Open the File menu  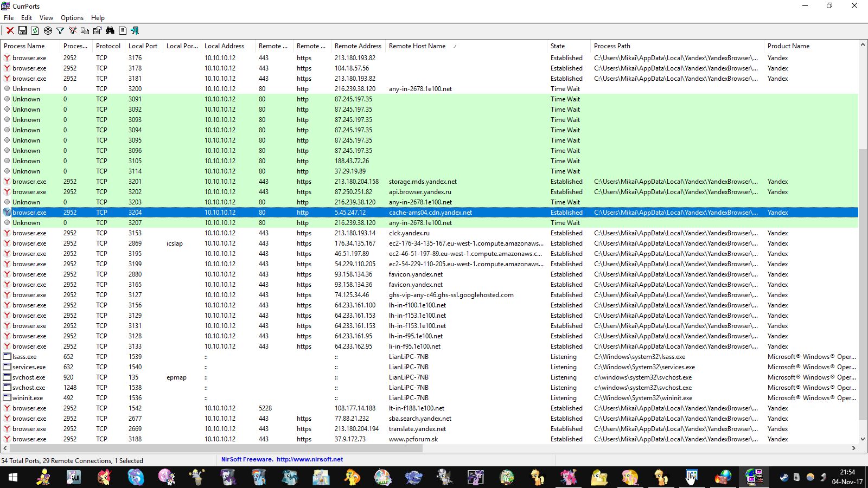click(x=9, y=18)
